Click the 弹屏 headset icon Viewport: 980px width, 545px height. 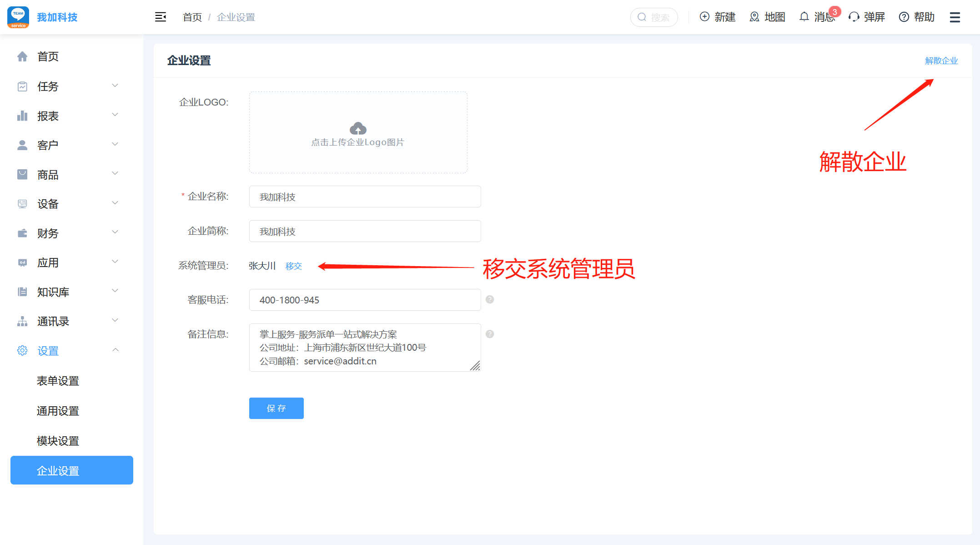854,17
